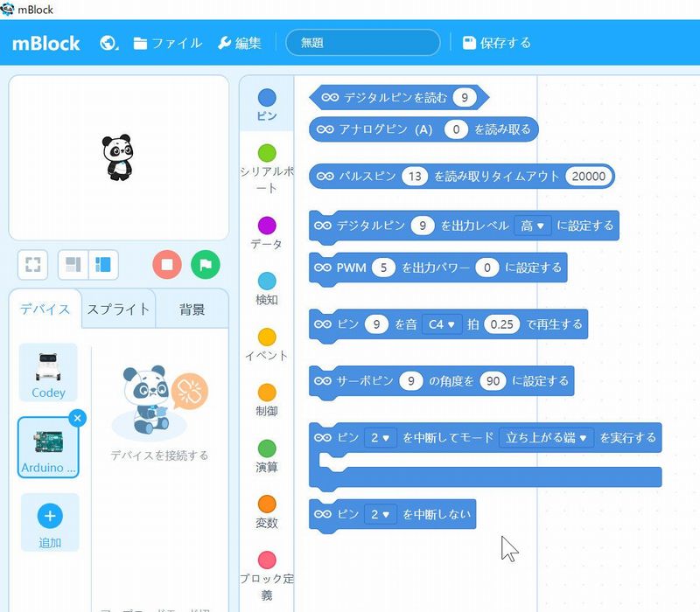Switch to the 背景 tab
Viewport: 700px width, 612px height.
(192, 309)
